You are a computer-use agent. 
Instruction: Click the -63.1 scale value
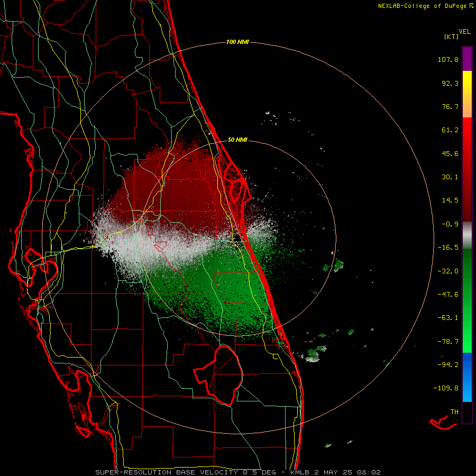(x=448, y=318)
